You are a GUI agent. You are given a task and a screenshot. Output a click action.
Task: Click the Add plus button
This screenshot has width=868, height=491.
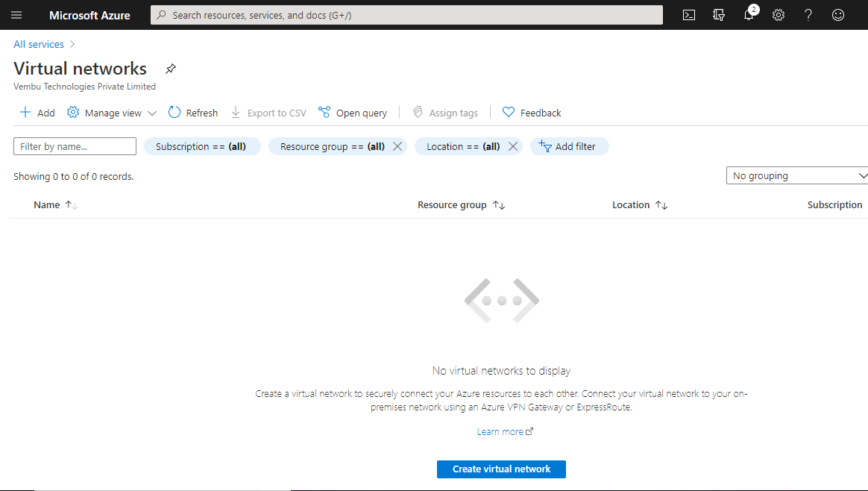coord(37,113)
